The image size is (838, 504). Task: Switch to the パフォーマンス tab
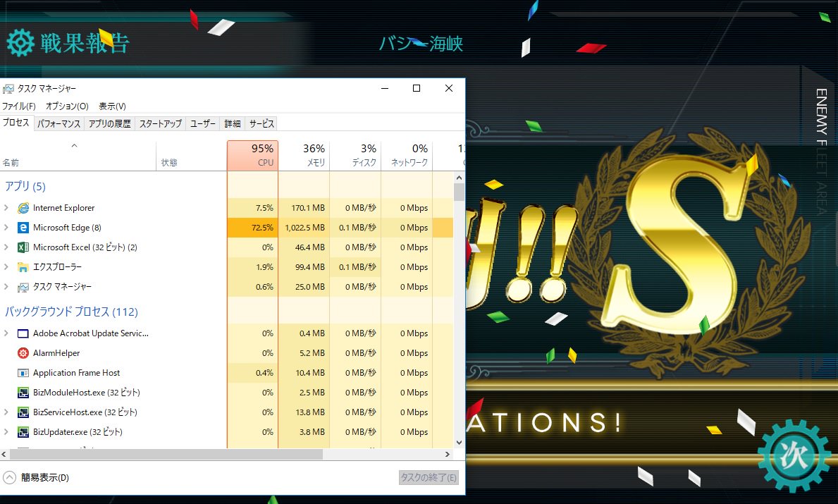point(58,124)
